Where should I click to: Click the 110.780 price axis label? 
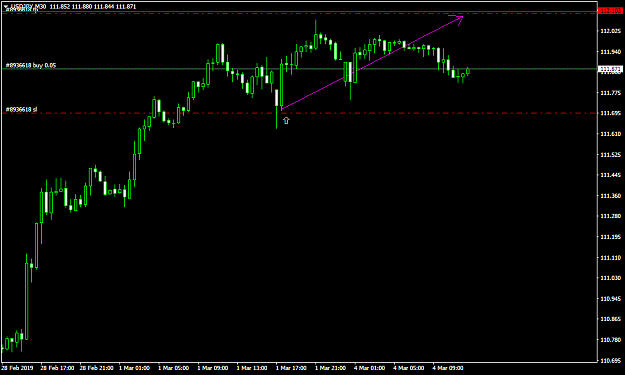click(x=610, y=340)
